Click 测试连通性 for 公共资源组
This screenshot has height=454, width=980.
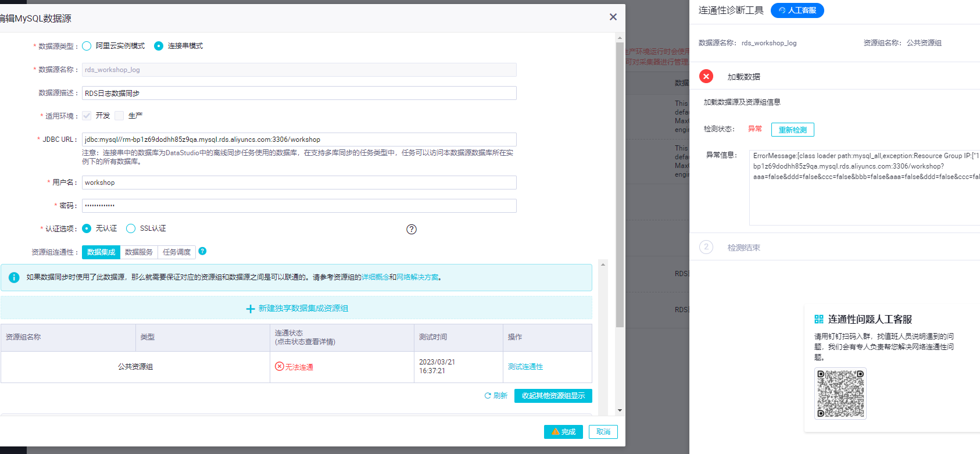click(x=525, y=367)
